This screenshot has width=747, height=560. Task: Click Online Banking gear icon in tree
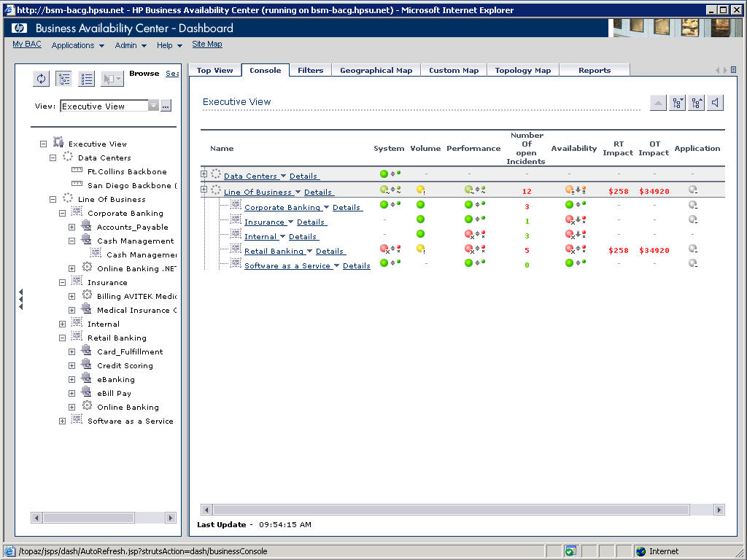(x=87, y=406)
